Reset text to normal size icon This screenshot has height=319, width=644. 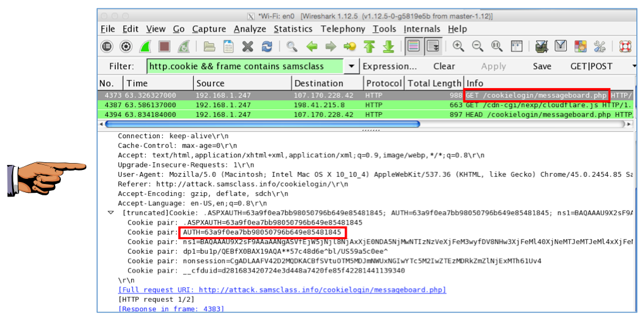497,46
